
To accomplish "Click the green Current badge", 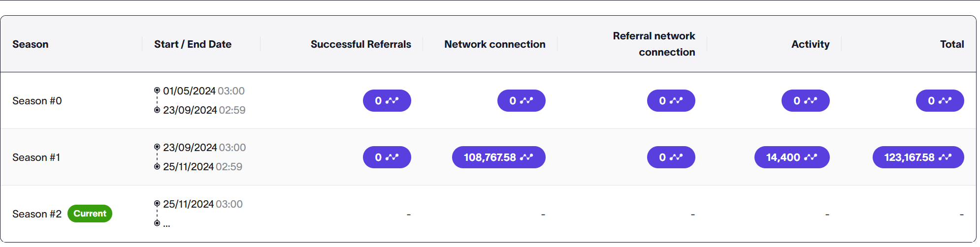I will 90,214.
